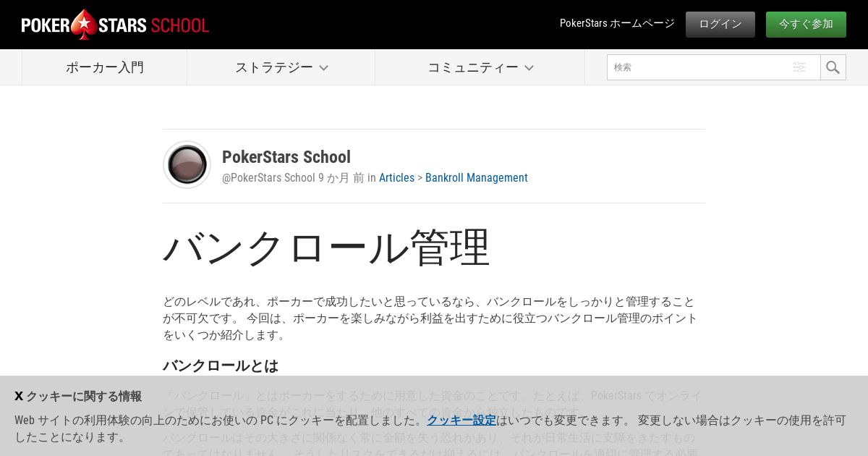Open the ポーカー入門 menu item
Screen dimensions: 868x456
tap(105, 67)
